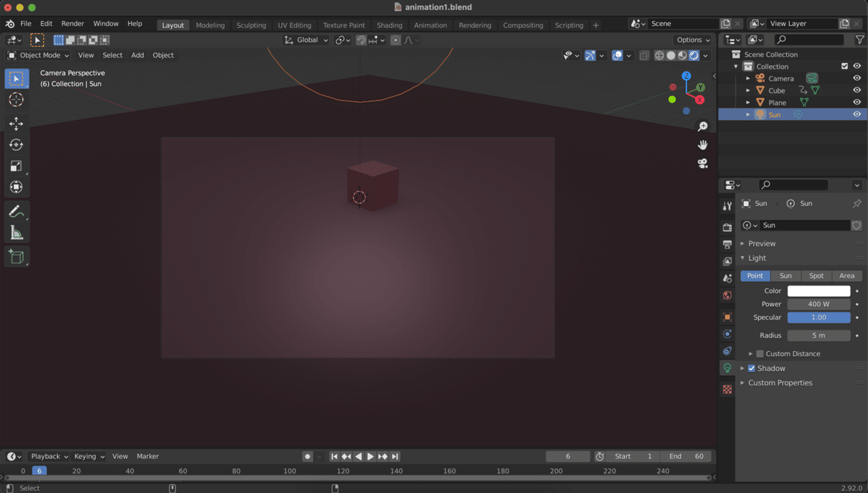Expand the Plane item in the outliner
Screen dimensions: 868x493
click(748, 103)
